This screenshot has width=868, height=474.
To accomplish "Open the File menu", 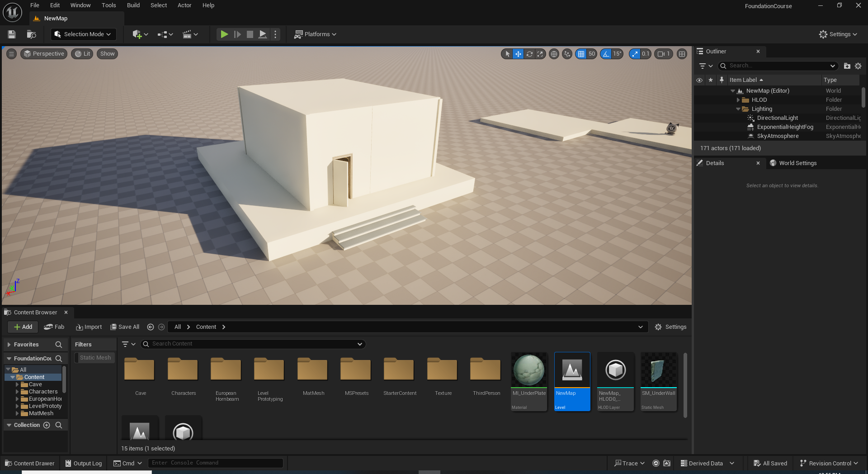I will coord(35,5).
